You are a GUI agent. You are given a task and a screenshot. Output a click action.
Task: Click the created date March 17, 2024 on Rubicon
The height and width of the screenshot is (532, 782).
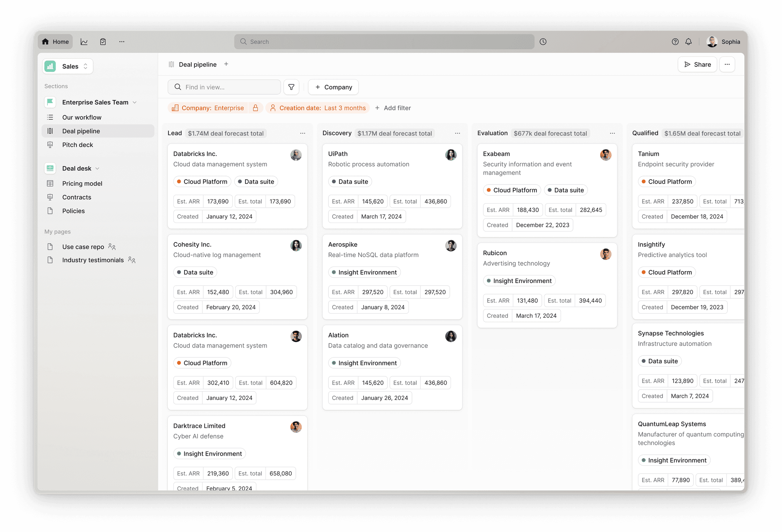536,316
